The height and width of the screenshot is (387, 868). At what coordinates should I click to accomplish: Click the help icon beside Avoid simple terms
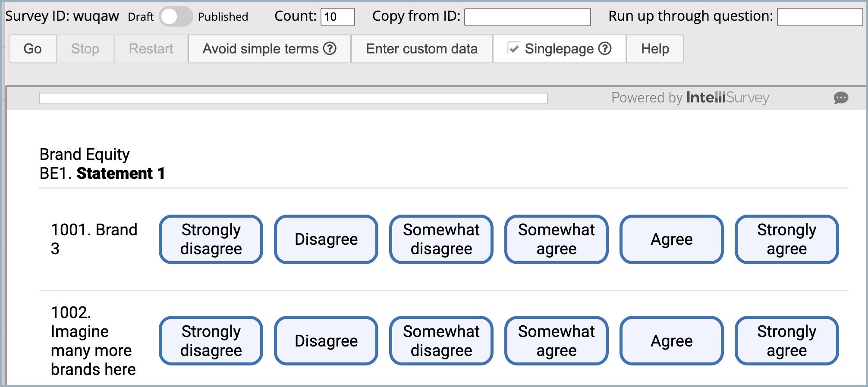point(330,49)
